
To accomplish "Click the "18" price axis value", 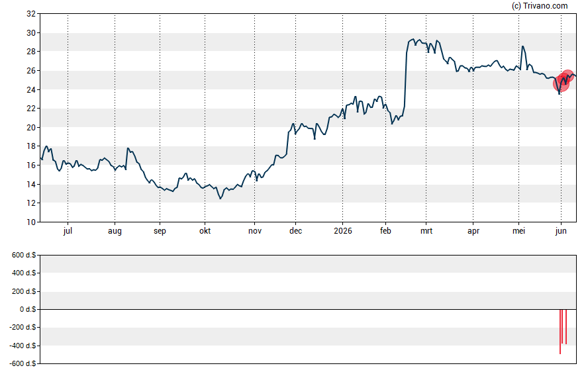I will point(31,146).
